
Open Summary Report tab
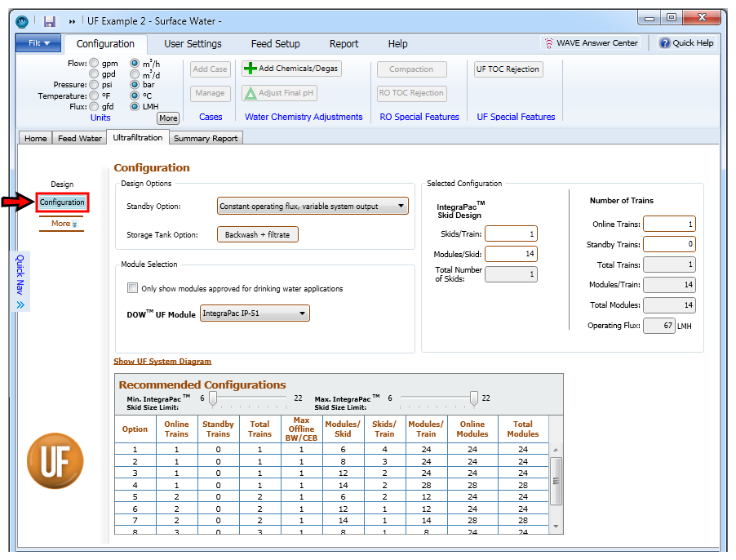pyautogui.click(x=206, y=139)
